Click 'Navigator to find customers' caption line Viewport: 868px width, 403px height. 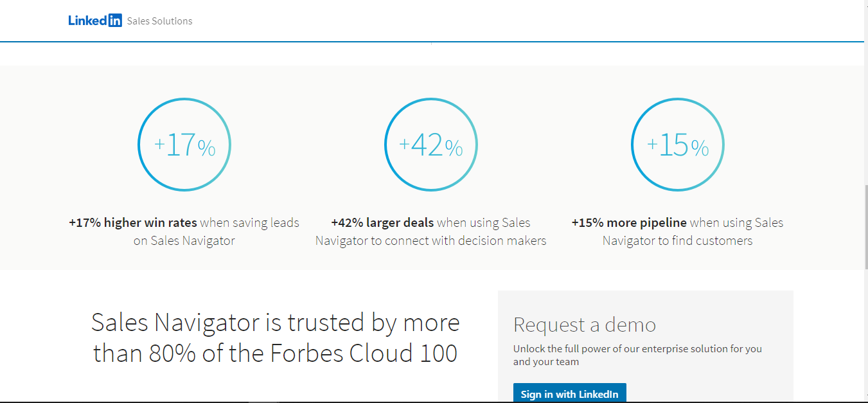(678, 241)
